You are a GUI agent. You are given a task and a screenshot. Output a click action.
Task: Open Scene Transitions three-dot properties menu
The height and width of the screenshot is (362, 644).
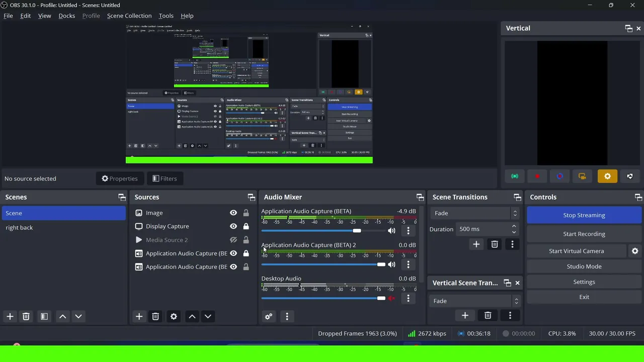point(512,244)
